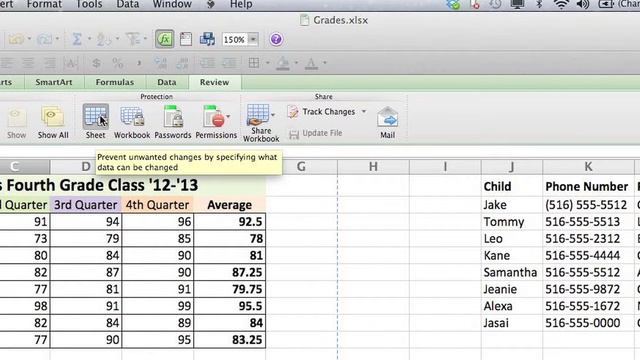Open the Window menu
Viewport: 640px width, 360px height.
172,4
